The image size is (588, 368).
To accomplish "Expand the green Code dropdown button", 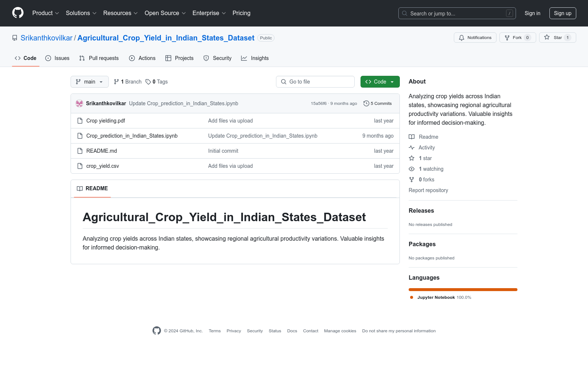I will [380, 82].
